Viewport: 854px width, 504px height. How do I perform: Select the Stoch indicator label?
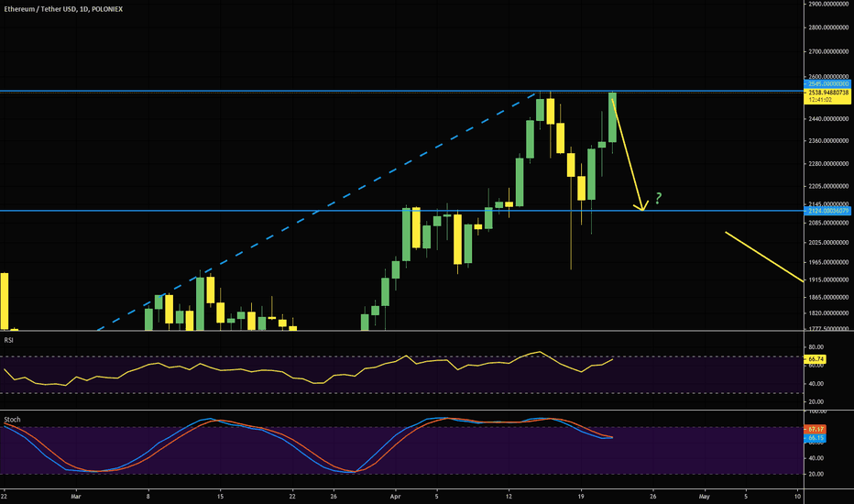click(x=12, y=420)
